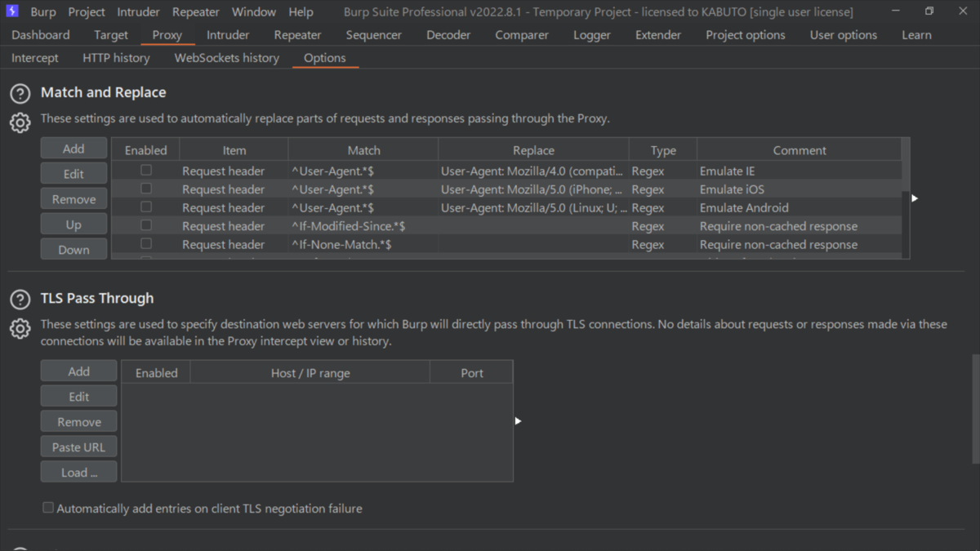This screenshot has height=551, width=980.
Task: Open the Burp menu
Action: coord(43,12)
